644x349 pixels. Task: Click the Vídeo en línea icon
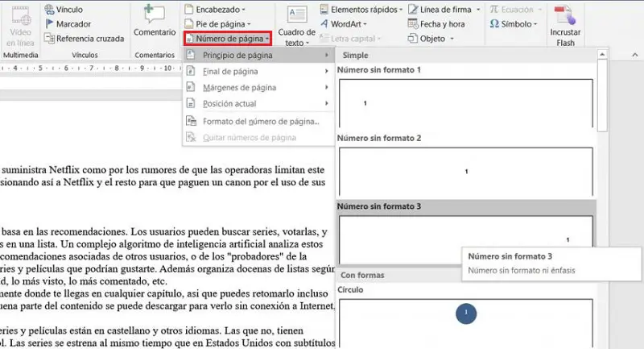20,16
